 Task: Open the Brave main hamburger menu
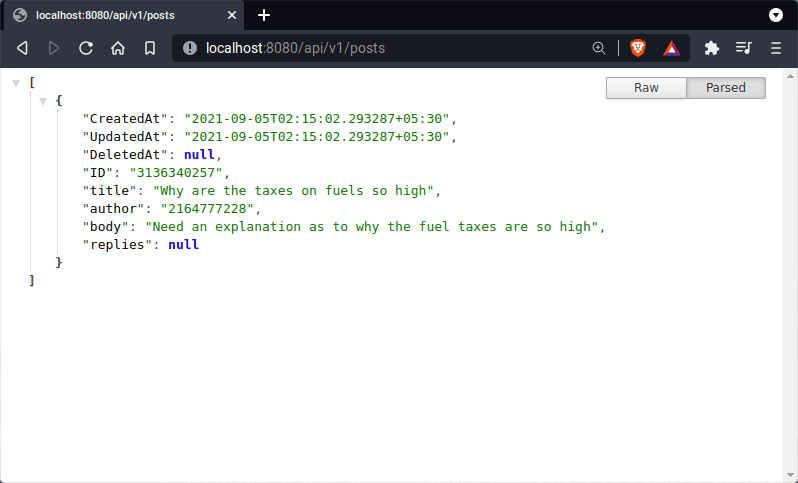(x=776, y=48)
